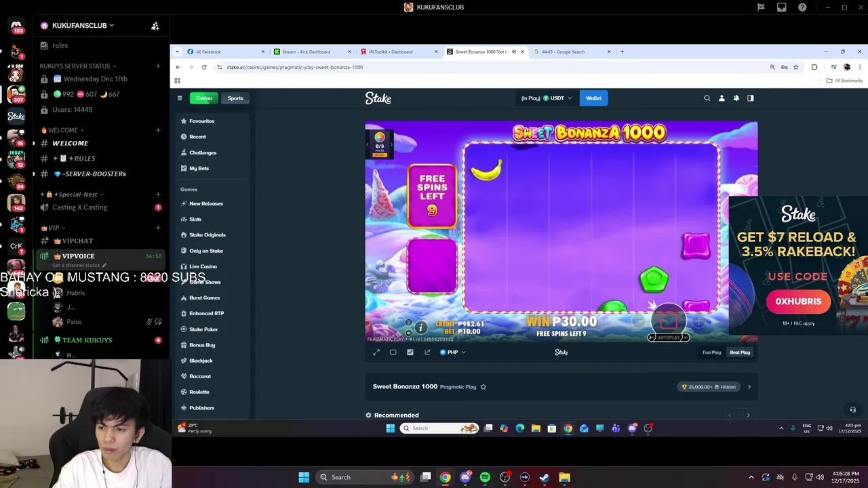Open Chrome apps grid in bookmarks bar
The height and width of the screenshot is (488, 868).
(x=177, y=81)
